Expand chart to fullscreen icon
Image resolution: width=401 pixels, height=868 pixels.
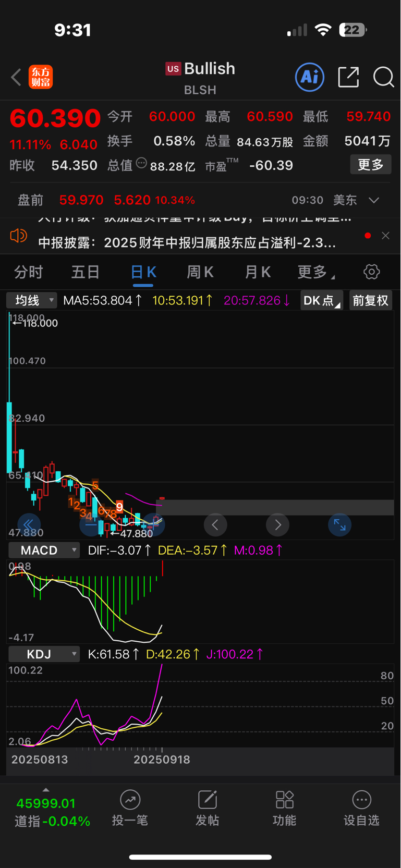point(339,525)
